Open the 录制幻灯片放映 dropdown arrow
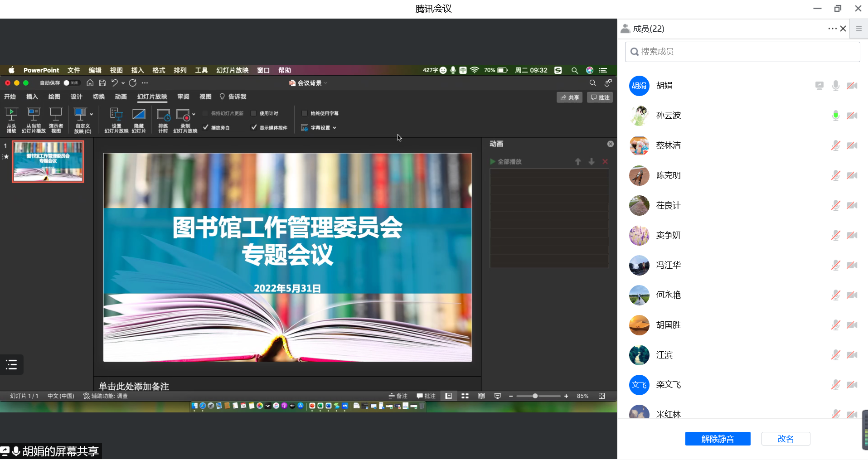868x460 pixels. (194, 114)
